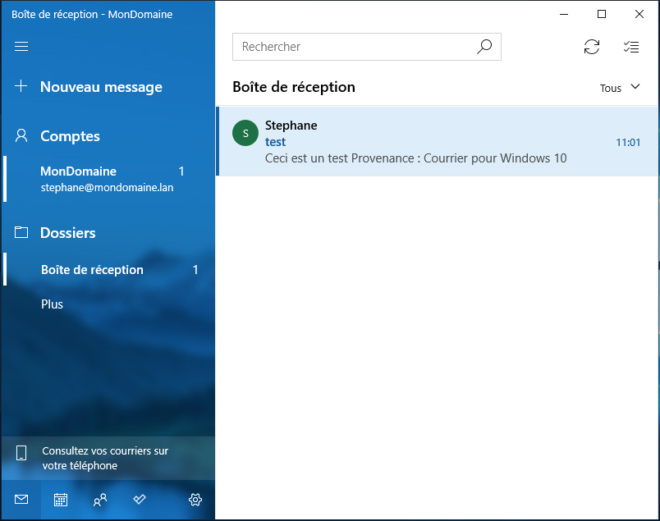Minimize the Mail window
Image resolution: width=660 pixels, height=521 pixels.
(564, 14)
